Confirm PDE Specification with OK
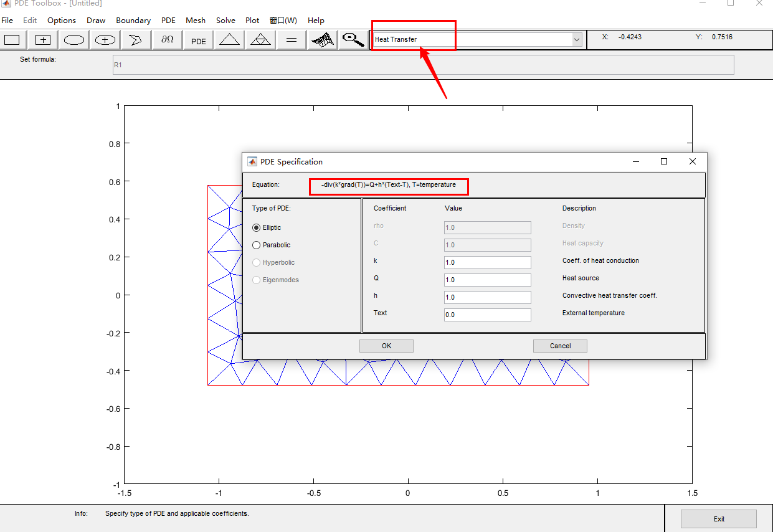773x532 pixels. click(386, 346)
